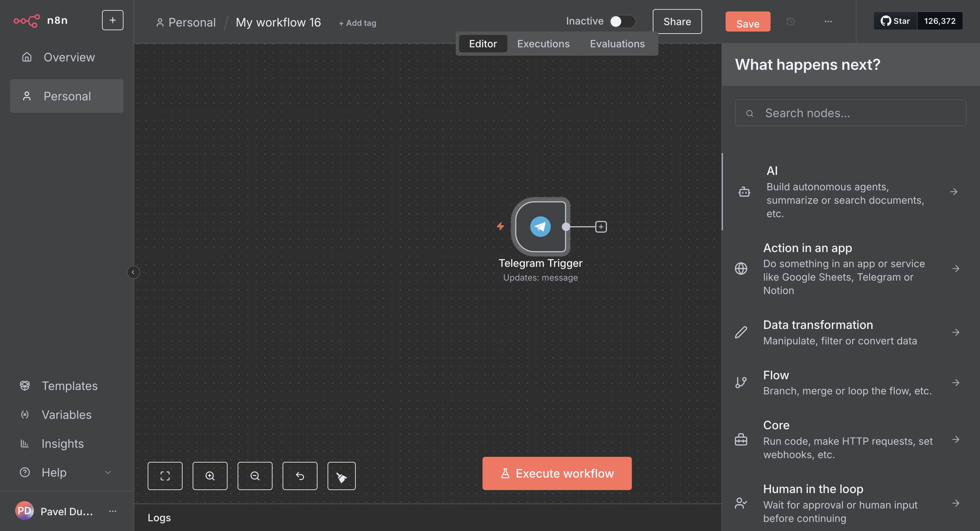The width and height of the screenshot is (980, 531).
Task: Click the reset zoom arrow icon
Action: tap(300, 476)
